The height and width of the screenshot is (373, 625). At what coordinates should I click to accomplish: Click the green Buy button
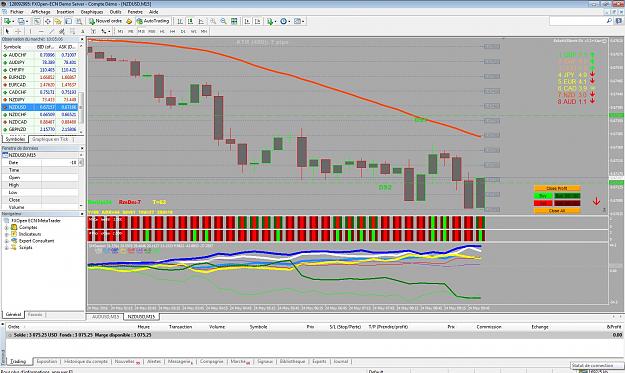[x=543, y=196]
